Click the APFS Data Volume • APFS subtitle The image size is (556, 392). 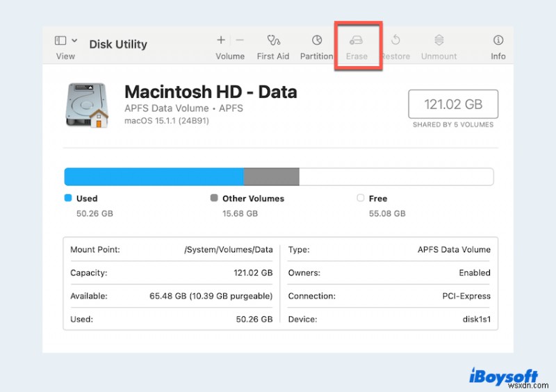[x=183, y=108]
